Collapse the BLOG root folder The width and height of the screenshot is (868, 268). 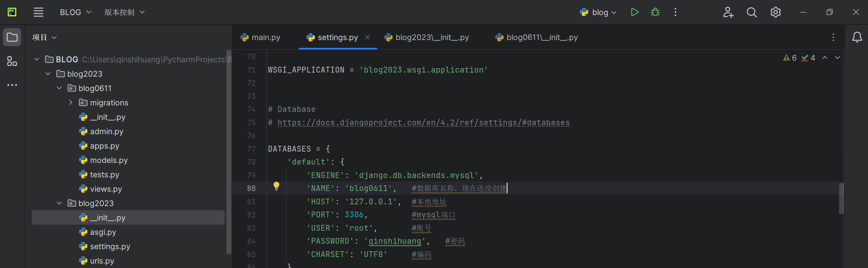(x=37, y=59)
